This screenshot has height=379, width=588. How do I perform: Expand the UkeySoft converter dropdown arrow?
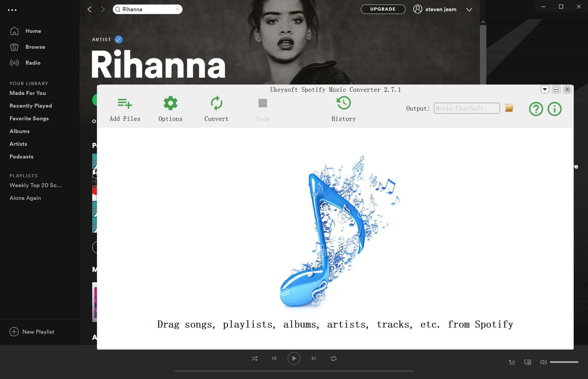tap(545, 90)
